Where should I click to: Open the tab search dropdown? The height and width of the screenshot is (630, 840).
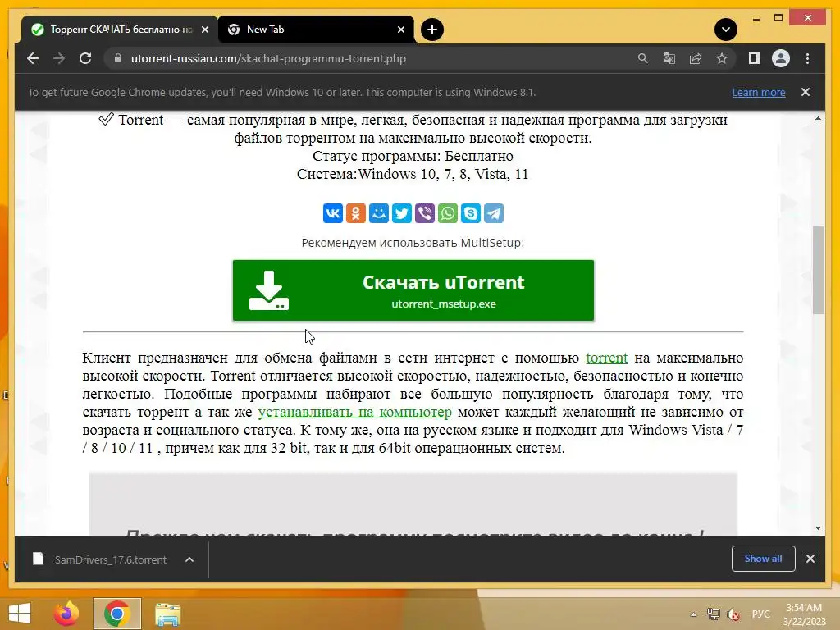(726, 30)
